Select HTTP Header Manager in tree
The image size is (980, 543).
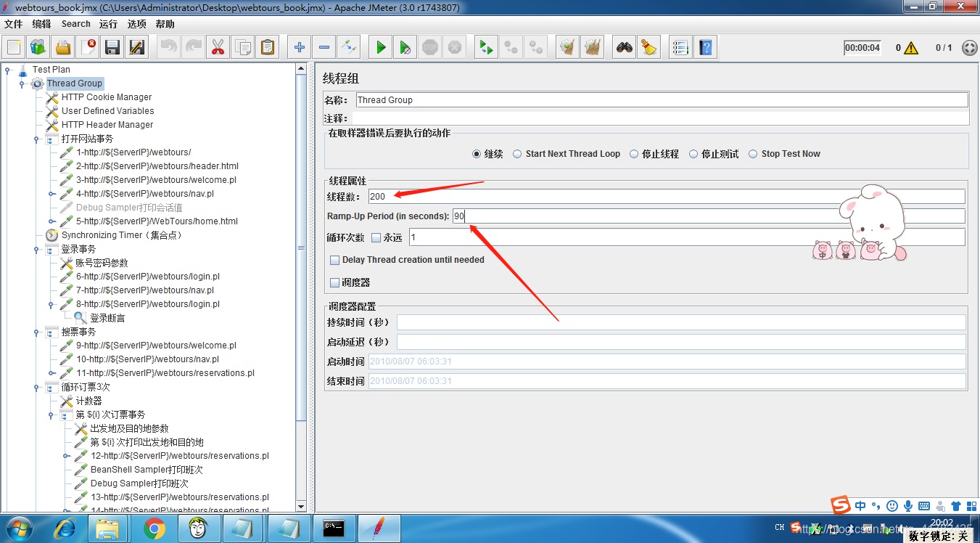107,125
